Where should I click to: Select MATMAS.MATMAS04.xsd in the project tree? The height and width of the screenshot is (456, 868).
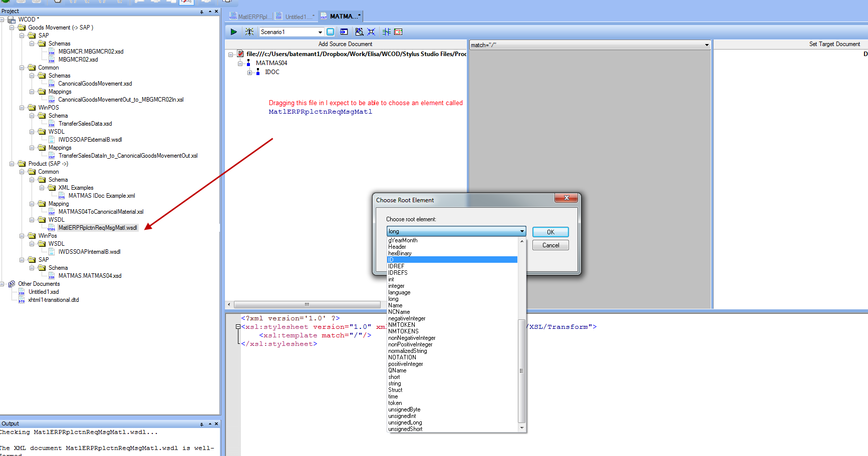click(90, 276)
